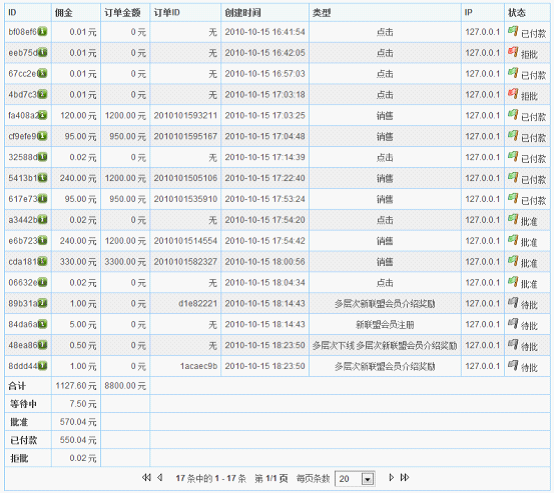Click the red flag in 4bd7c3 row

point(513,93)
